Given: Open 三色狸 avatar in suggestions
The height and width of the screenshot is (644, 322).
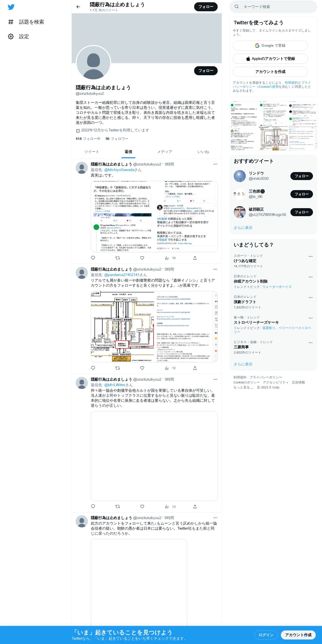Looking at the screenshot, I should point(240,194).
